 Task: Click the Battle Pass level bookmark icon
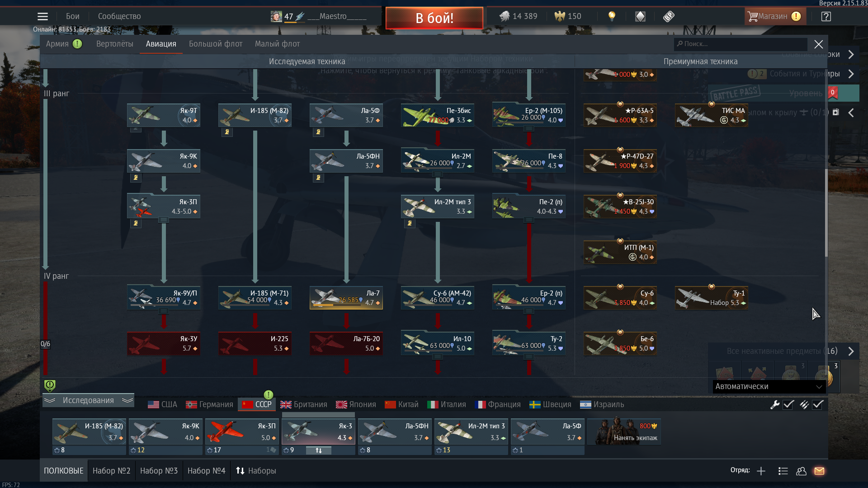pos(832,93)
